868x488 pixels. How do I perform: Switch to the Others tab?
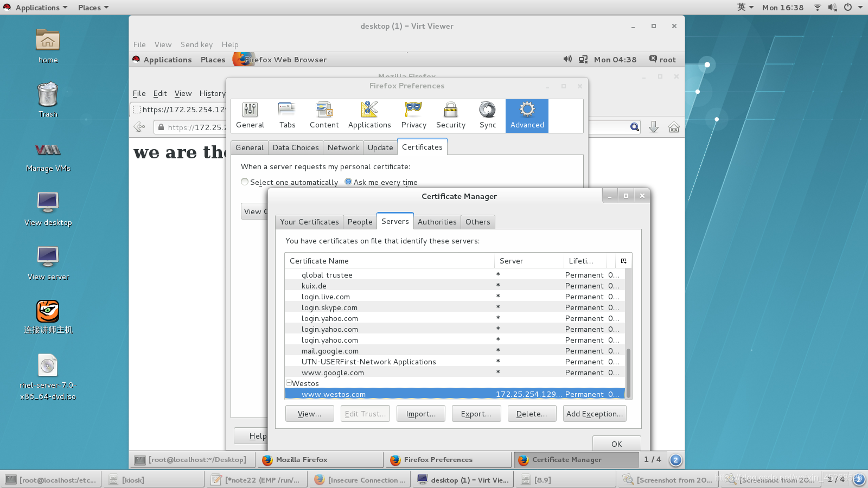click(477, 222)
